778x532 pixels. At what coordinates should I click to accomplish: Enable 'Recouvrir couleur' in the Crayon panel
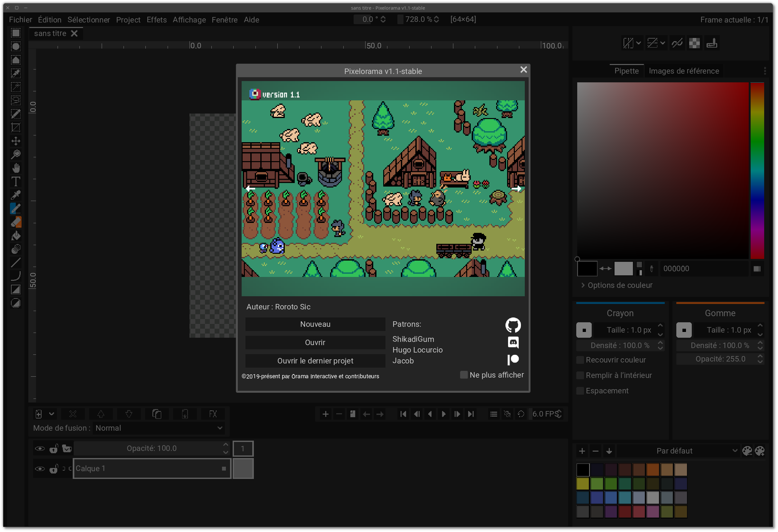pyautogui.click(x=580, y=360)
